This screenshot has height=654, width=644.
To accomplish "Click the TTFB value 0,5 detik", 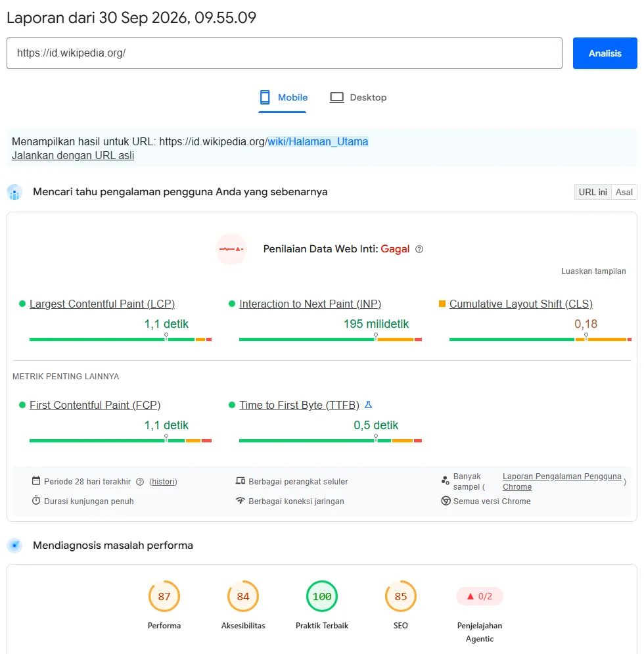I will click(377, 425).
